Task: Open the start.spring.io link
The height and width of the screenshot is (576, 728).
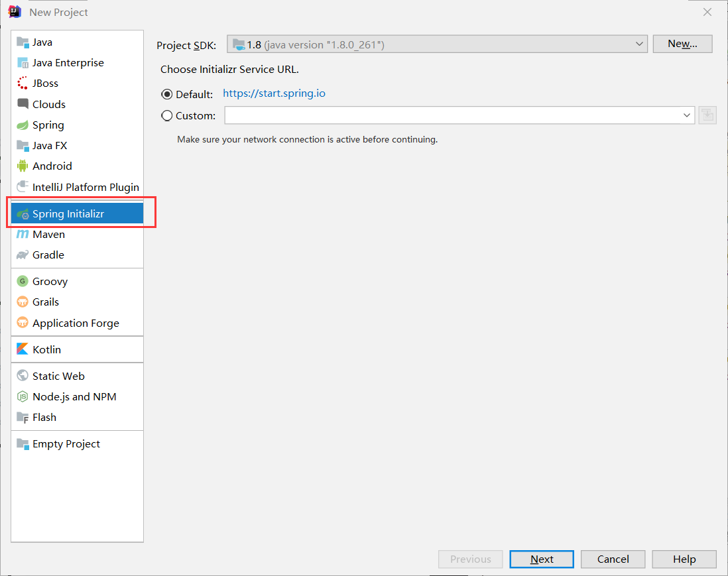Action: (x=274, y=93)
